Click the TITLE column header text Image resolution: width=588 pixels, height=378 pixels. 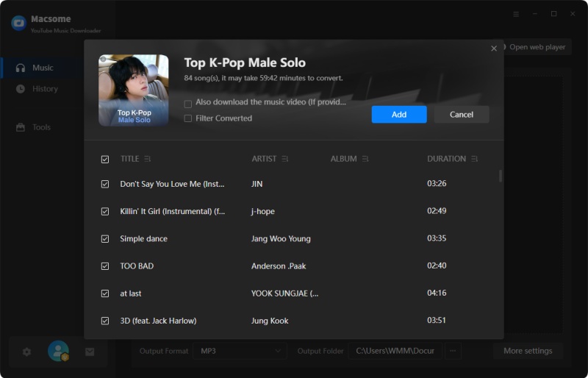(x=130, y=159)
